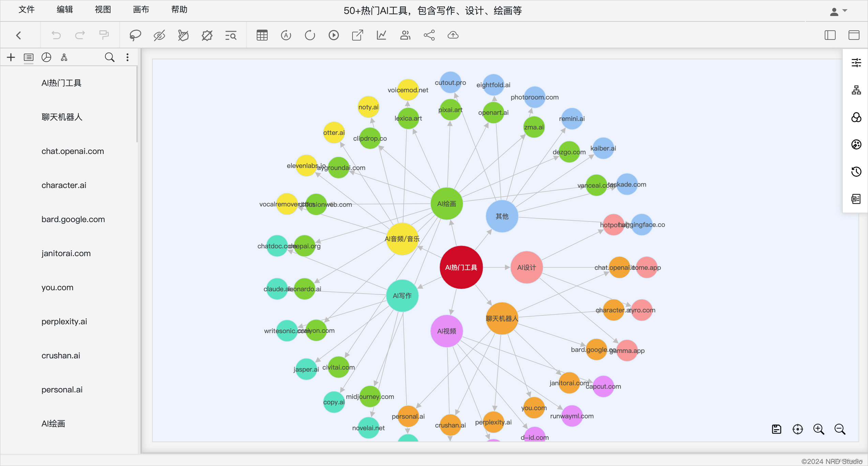Click the refresh layout icon
This screenshot has width=868, height=466.
[x=310, y=35]
